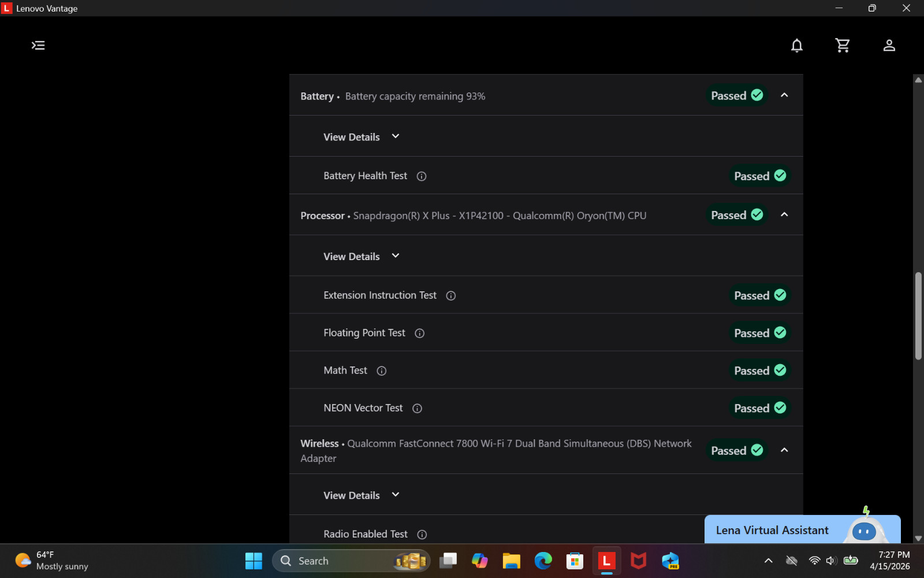Open the shopping cart icon

[843, 45]
